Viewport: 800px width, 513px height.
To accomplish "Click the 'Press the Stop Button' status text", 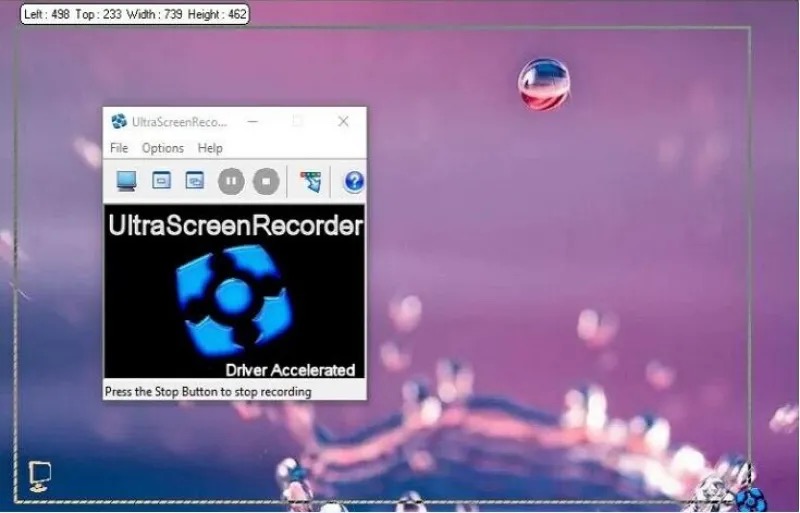I will pos(208,392).
